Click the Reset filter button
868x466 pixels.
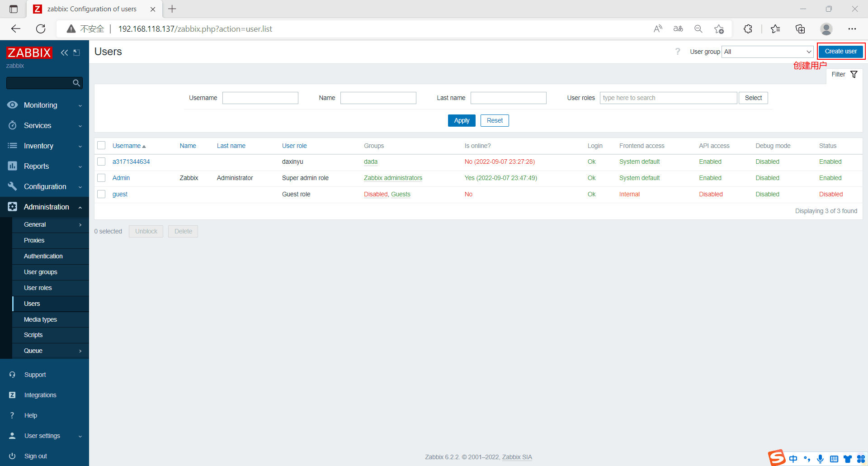495,120
